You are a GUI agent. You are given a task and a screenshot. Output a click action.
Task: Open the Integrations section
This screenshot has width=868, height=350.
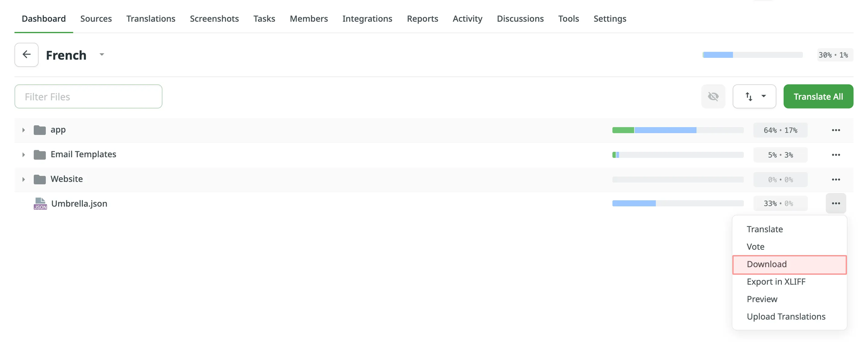367,19
